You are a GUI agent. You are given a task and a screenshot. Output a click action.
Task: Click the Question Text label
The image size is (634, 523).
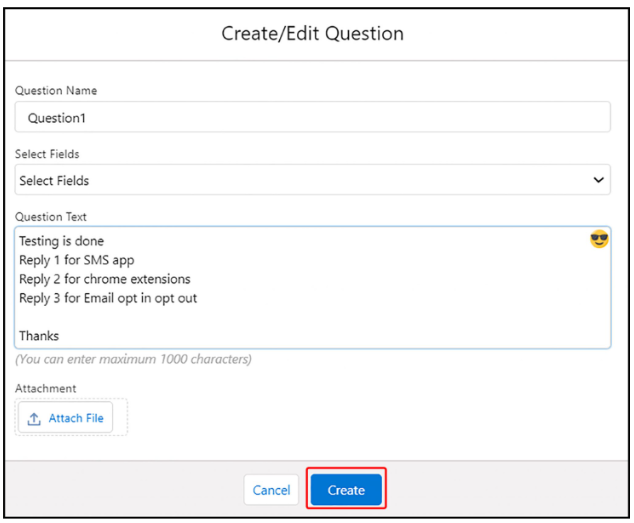50,217
